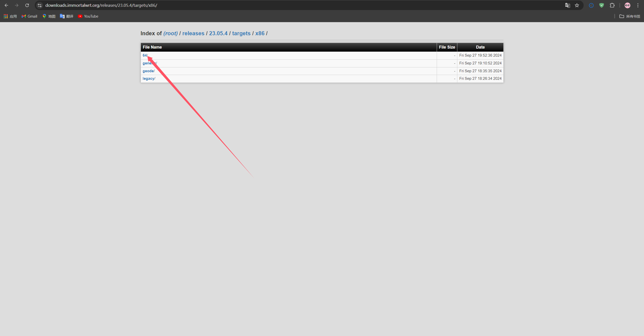Screen dimensions: 644x336
Task: Open the site information icon in address bar
Action: pyautogui.click(x=39, y=5)
